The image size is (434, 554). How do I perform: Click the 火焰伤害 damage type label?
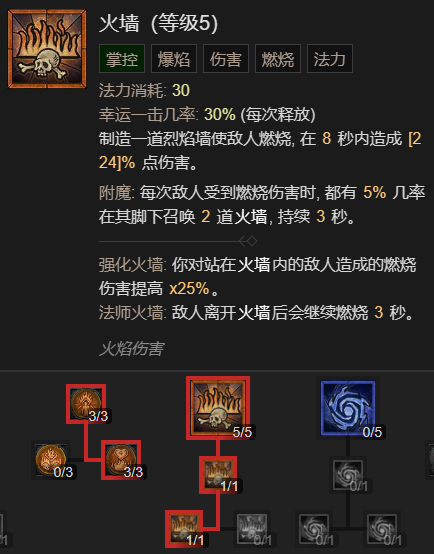click(x=131, y=349)
